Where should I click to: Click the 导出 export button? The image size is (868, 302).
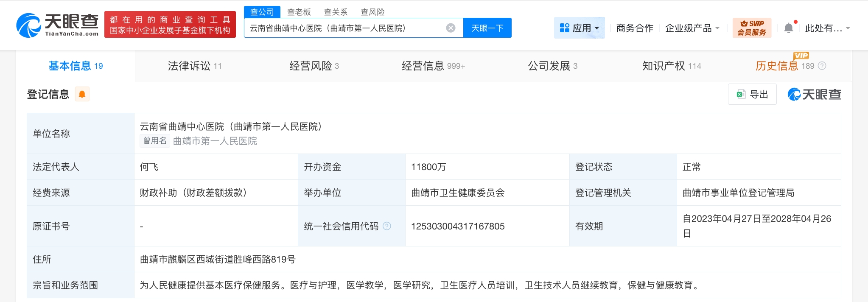(752, 94)
